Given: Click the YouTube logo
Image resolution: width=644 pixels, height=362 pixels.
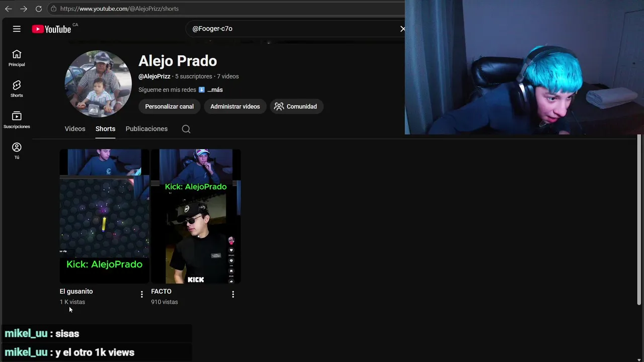Looking at the screenshot, I should (x=51, y=29).
